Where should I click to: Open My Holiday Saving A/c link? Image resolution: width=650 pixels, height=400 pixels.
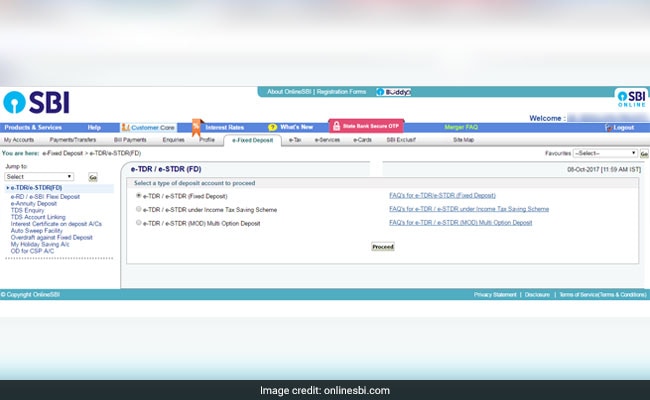click(x=40, y=245)
